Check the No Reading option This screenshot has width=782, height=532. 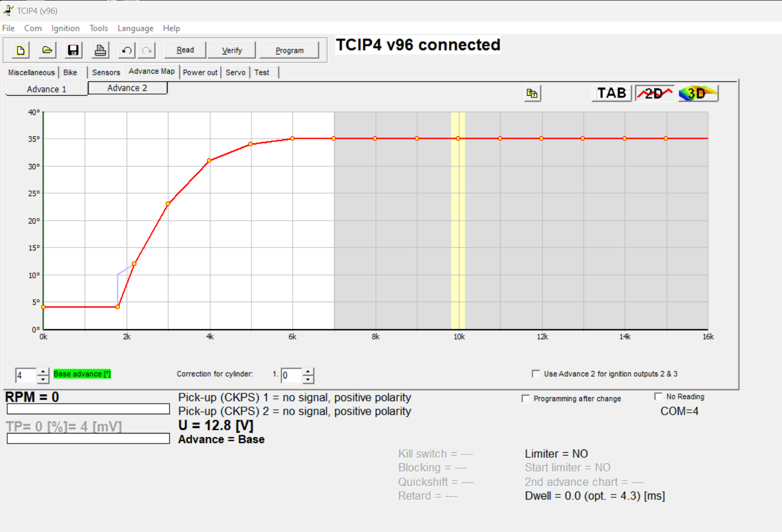pos(658,397)
